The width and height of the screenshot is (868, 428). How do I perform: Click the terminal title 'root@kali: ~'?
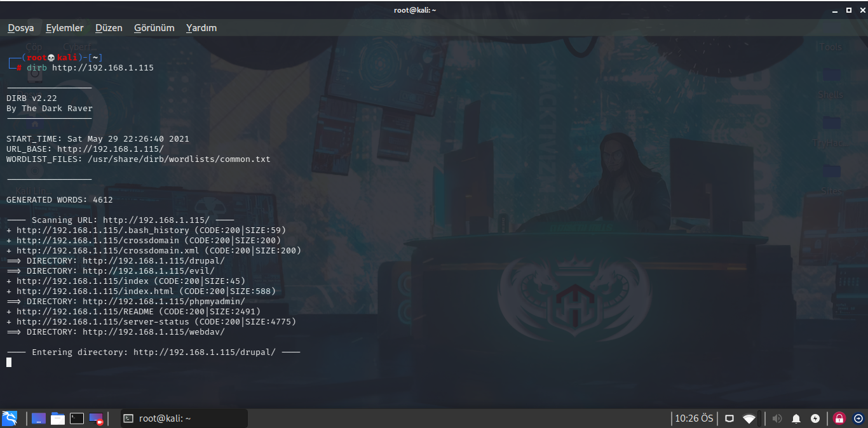click(415, 10)
